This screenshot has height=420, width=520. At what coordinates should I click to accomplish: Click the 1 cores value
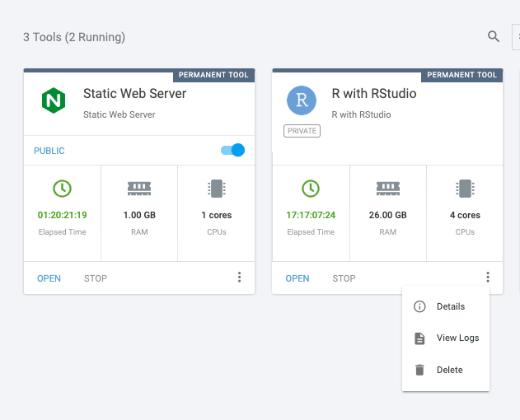[217, 215]
